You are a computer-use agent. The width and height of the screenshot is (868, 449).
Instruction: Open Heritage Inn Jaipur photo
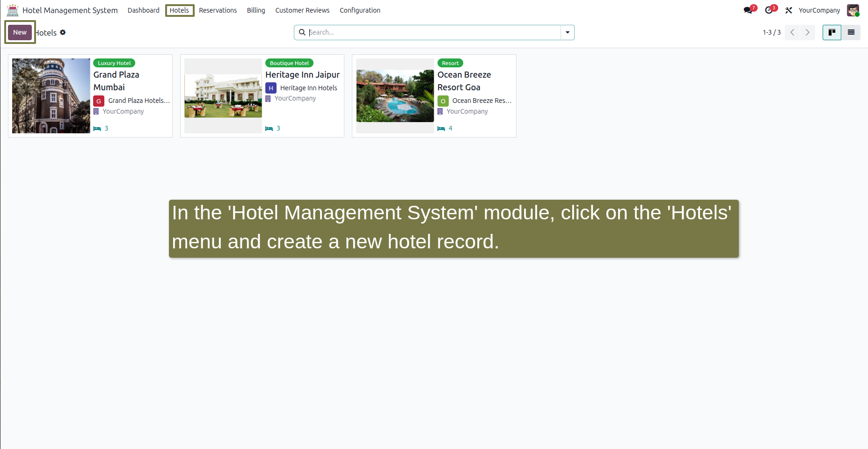(x=223, y=96)
